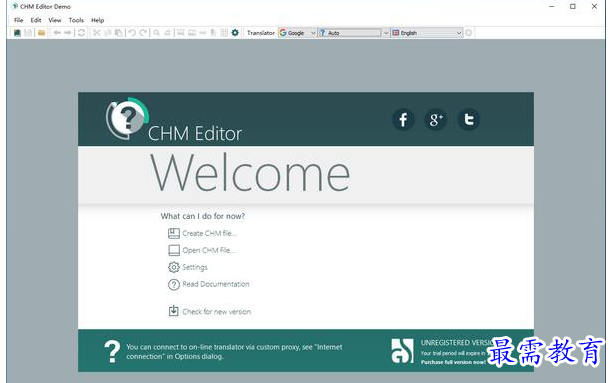This screenshot has height=383, width=611.
Task: Open the View menu
Action: 55,20
